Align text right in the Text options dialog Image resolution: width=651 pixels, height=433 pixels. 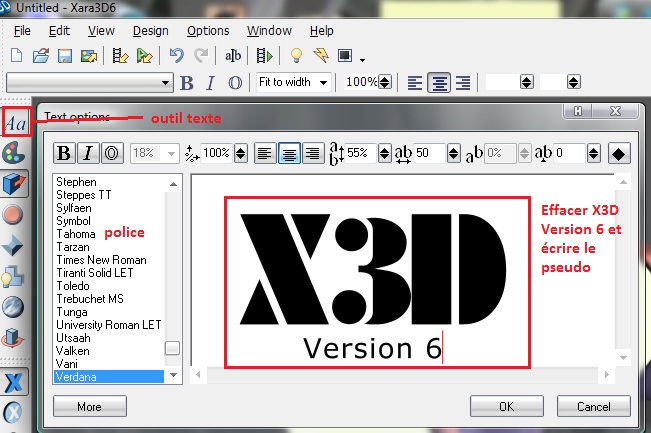(x=313, y=154)
